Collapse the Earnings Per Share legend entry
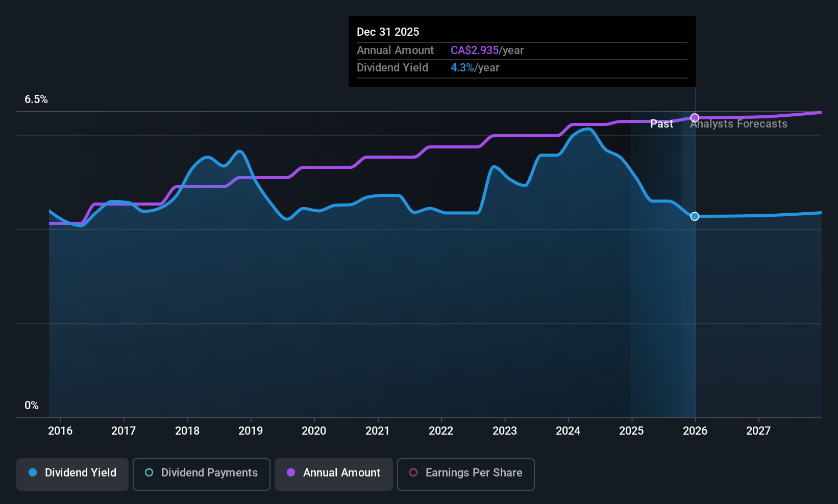The height and width of the screenshot is (504, 838). click(465, 474)
